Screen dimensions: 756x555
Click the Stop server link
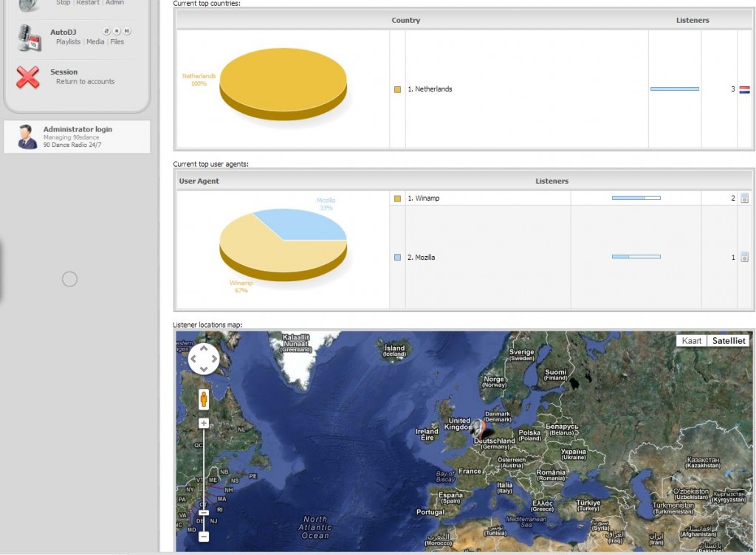(63, 2)
